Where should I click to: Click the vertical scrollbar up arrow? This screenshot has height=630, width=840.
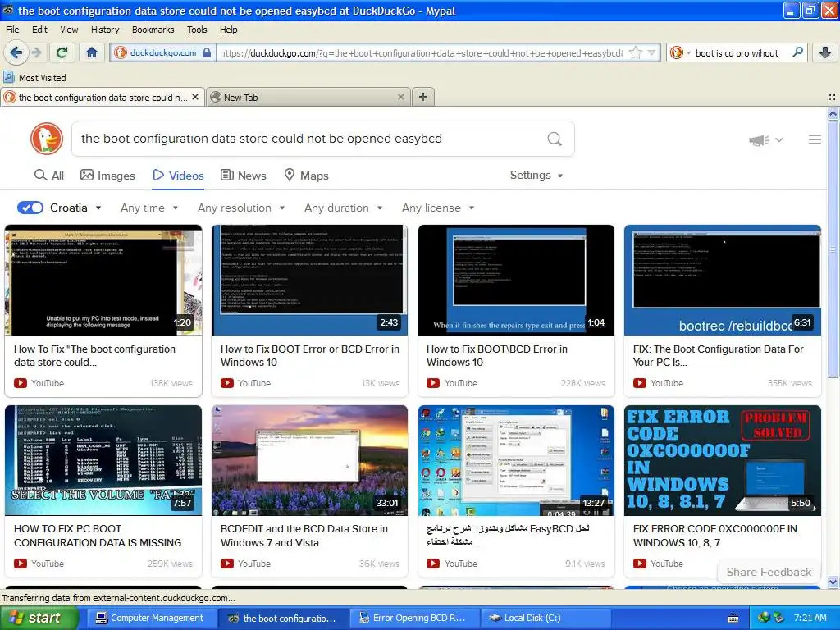point(833,113)
